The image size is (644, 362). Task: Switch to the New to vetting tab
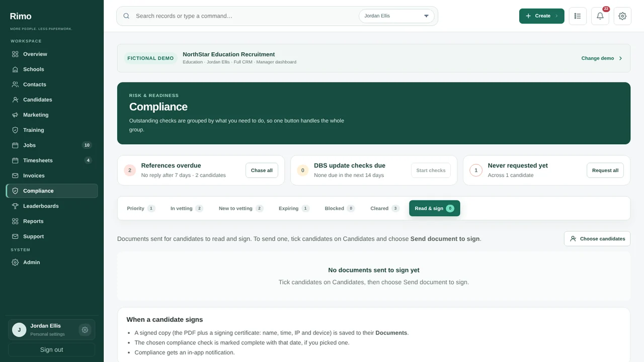(x=241, y=208)
